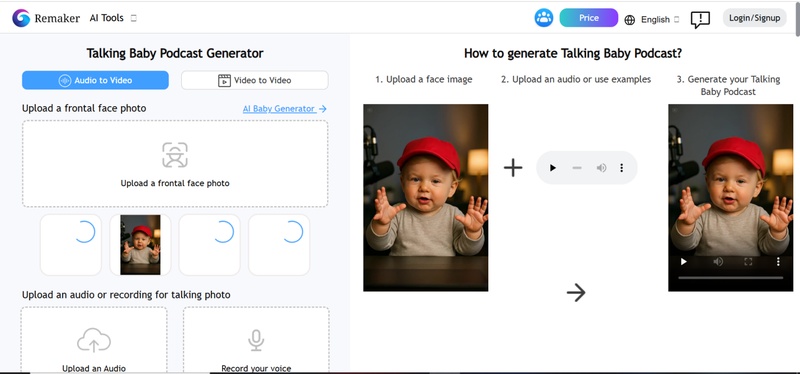Click the globe language icon
This screenshot has width=800, height=374.
pyautogui.click(x=630, y=20)
